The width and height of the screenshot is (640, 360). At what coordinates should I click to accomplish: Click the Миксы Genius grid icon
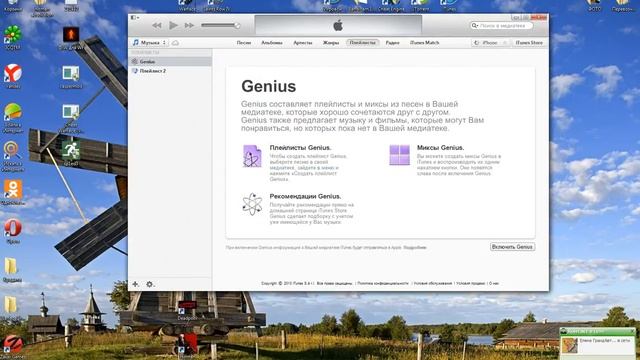coord(399,155)
